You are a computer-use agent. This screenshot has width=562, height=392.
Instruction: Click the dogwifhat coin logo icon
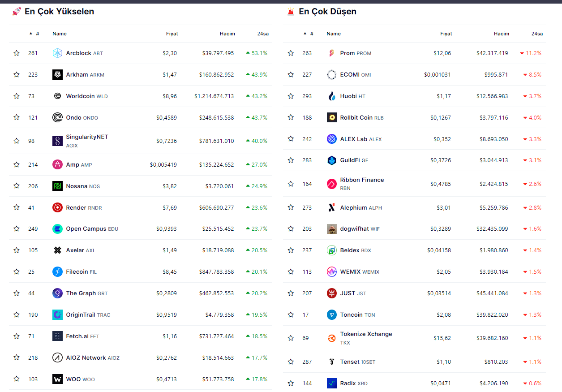coord(331,229)
